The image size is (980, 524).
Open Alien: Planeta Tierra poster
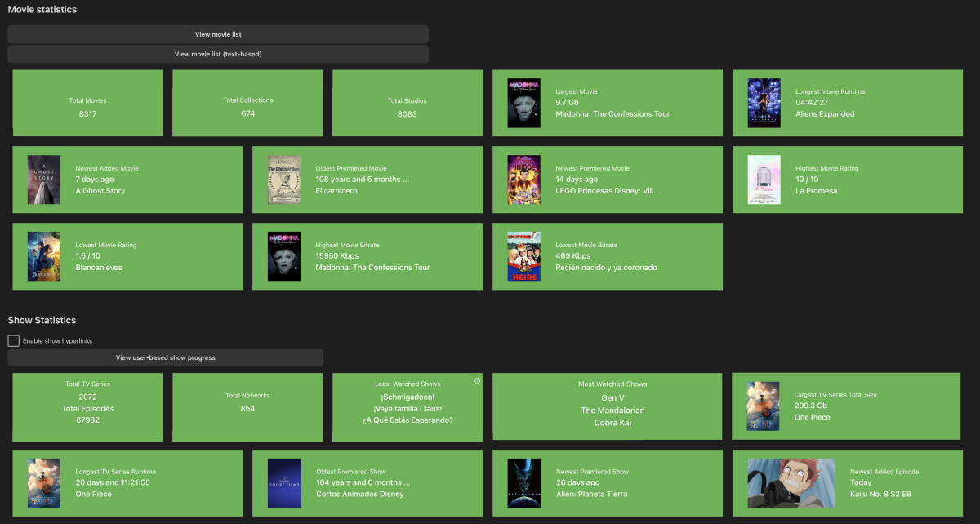[523, 482]
